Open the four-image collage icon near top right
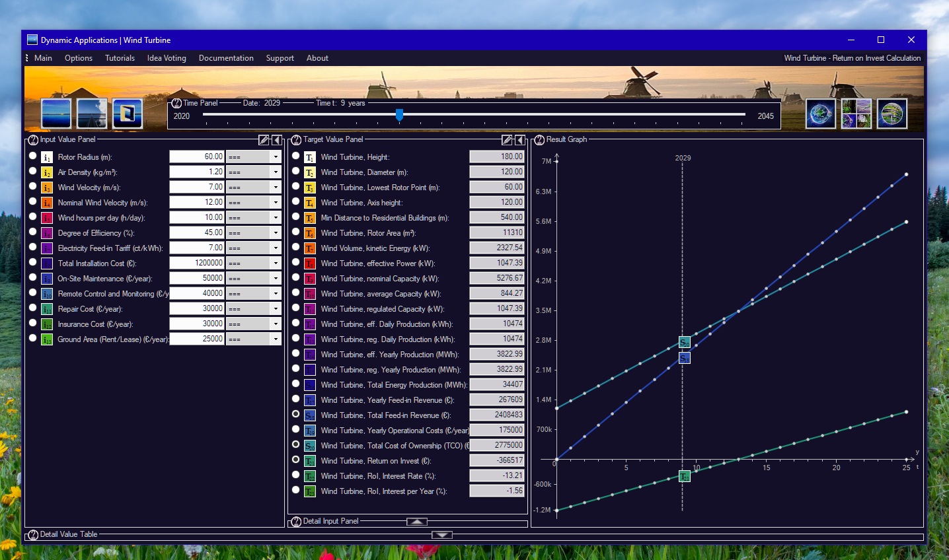 click(856, 112)
